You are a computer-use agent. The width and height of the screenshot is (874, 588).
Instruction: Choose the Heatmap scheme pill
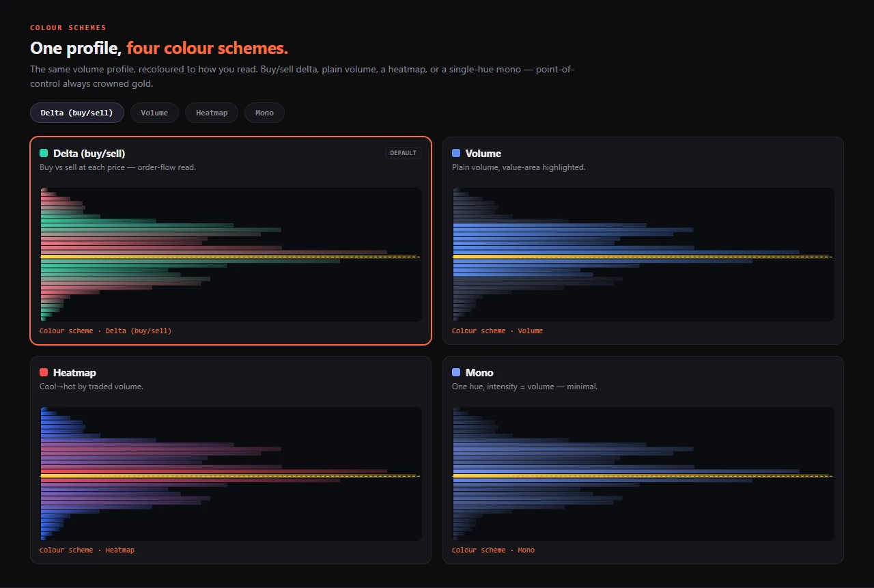[212, 113]
